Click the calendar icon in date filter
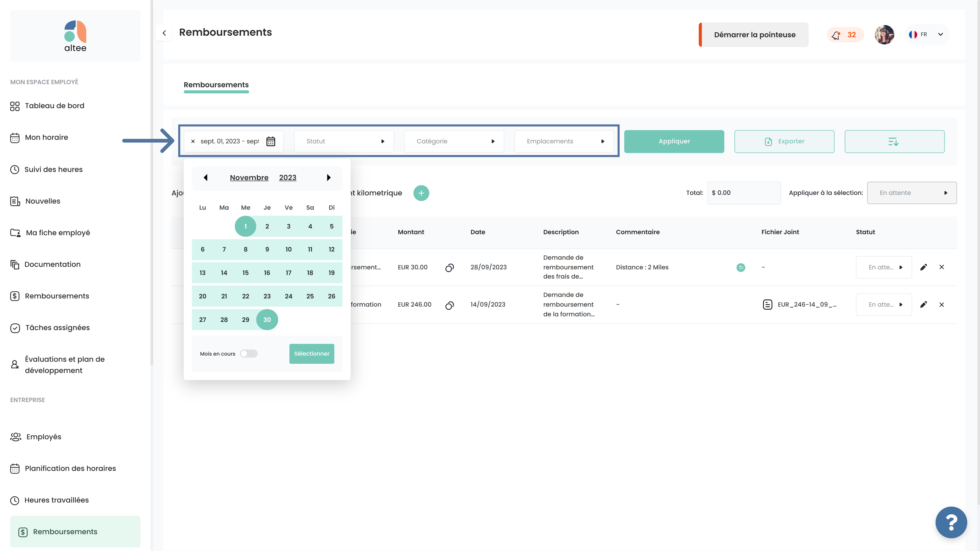This screenshot has height=551, width=980. [x=270, y=141]
